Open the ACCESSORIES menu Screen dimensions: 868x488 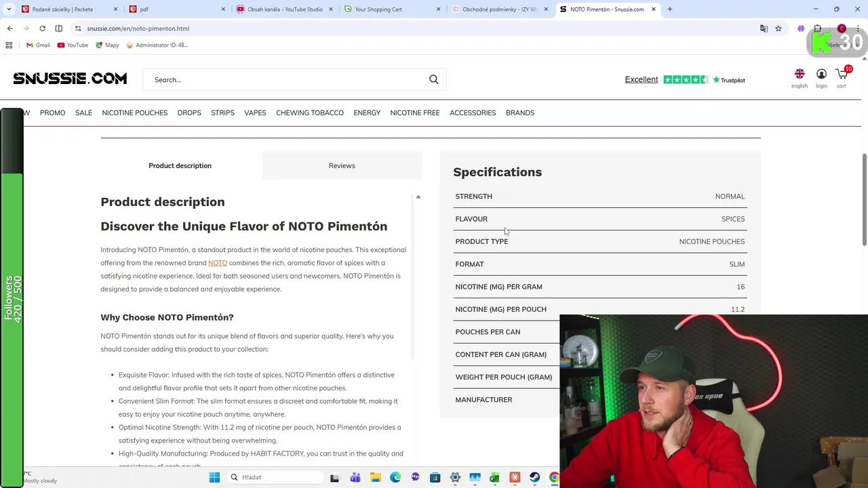(x=473, y=113)
